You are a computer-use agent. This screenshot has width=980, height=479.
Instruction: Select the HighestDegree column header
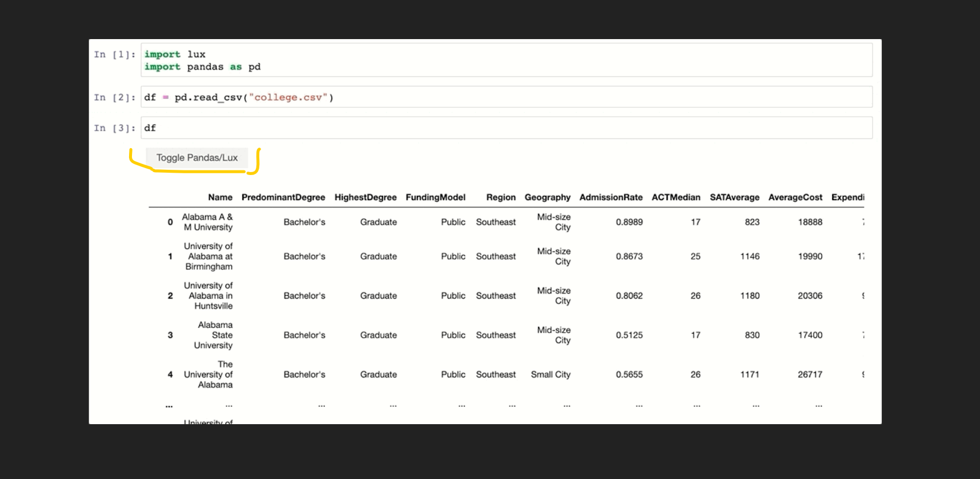366,197
